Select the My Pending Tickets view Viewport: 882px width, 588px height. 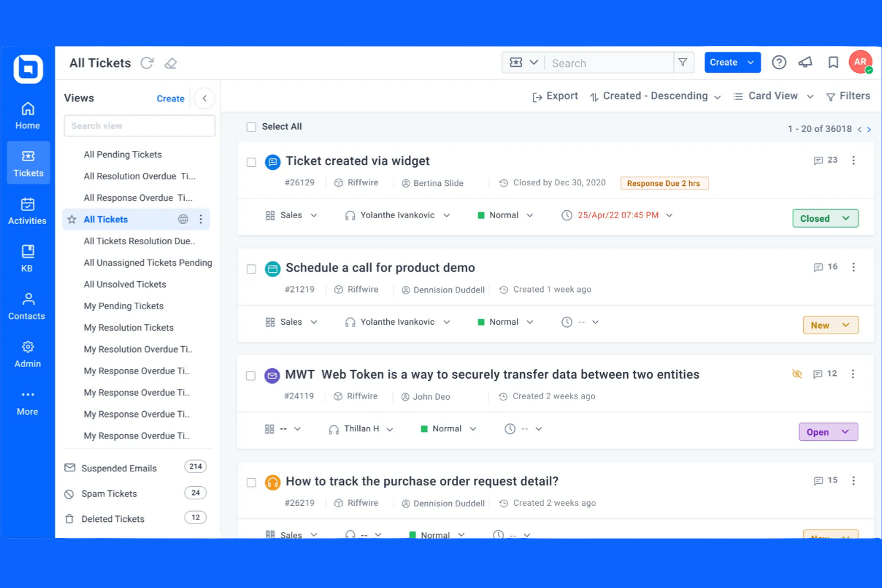coord(123,306)
